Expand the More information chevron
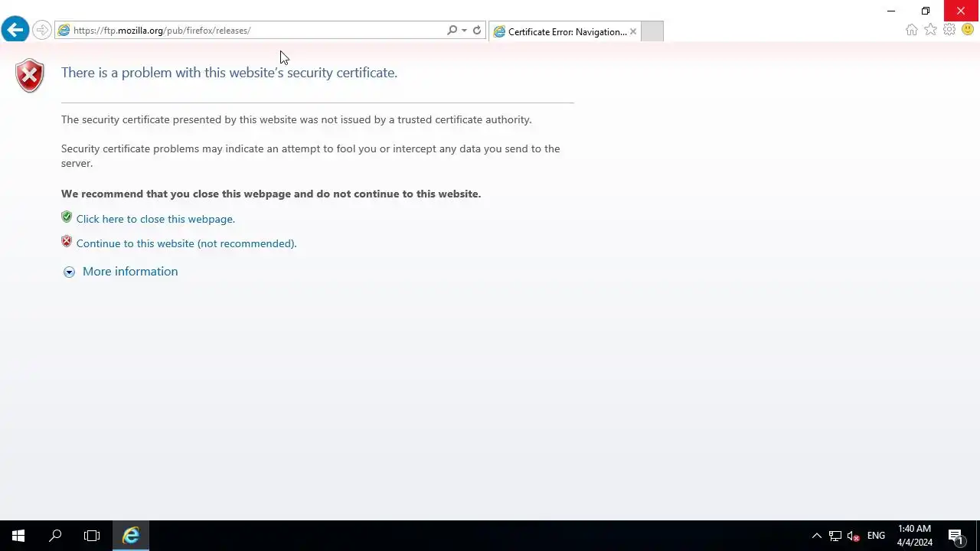 coord(69,272)
